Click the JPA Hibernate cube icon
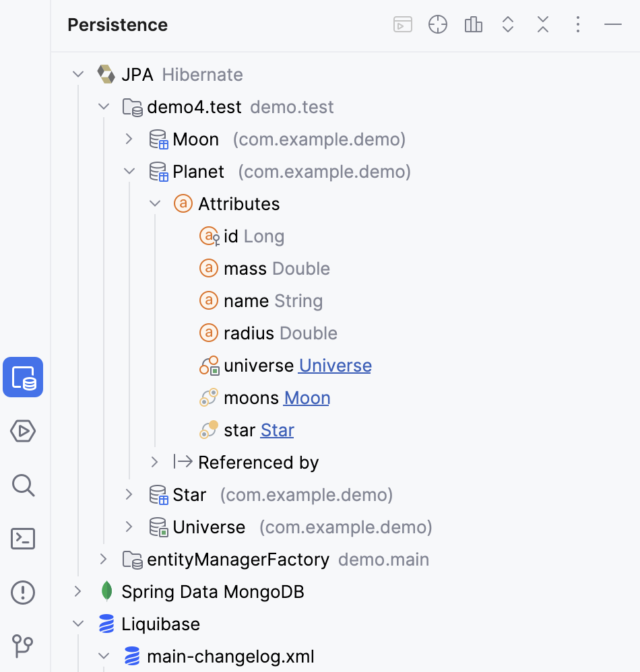 pyautogui.click(x=106, y=75)
